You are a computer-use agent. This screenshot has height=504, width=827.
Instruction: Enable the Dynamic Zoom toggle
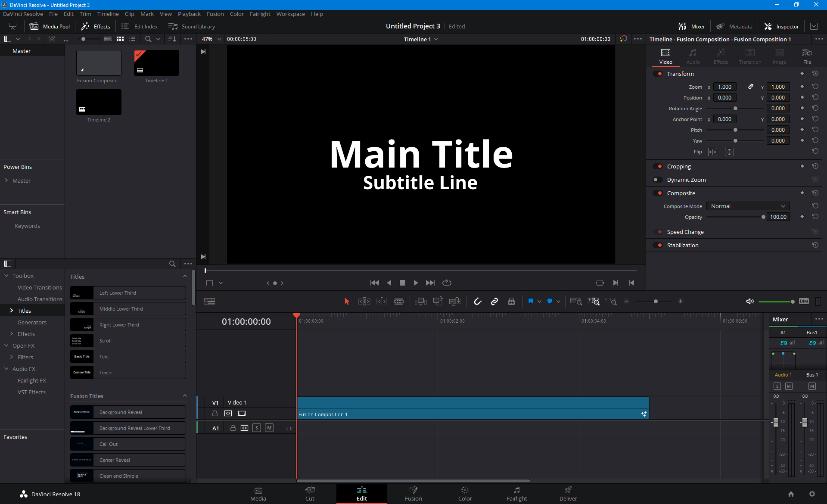tap(658, 180)
